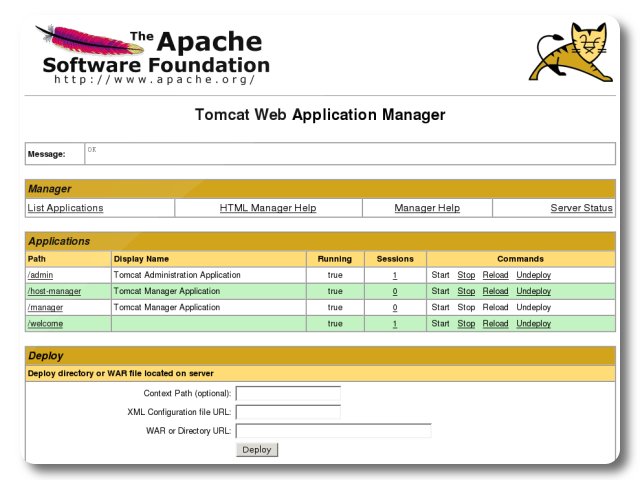Viewport: 640px width, 480px height.
Task: Click the Tomcat Web Application Manager title
Action: (x=320, y=115)
